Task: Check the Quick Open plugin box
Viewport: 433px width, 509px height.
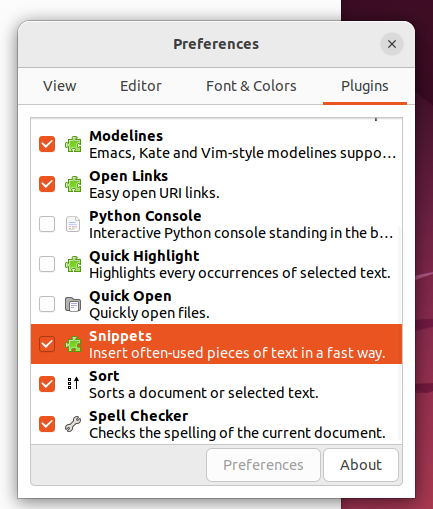Action: [x=47, y=304]
